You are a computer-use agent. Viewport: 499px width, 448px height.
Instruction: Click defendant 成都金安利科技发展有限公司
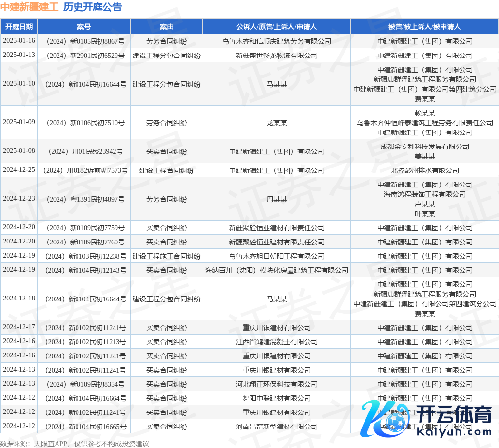pos(424,147)
